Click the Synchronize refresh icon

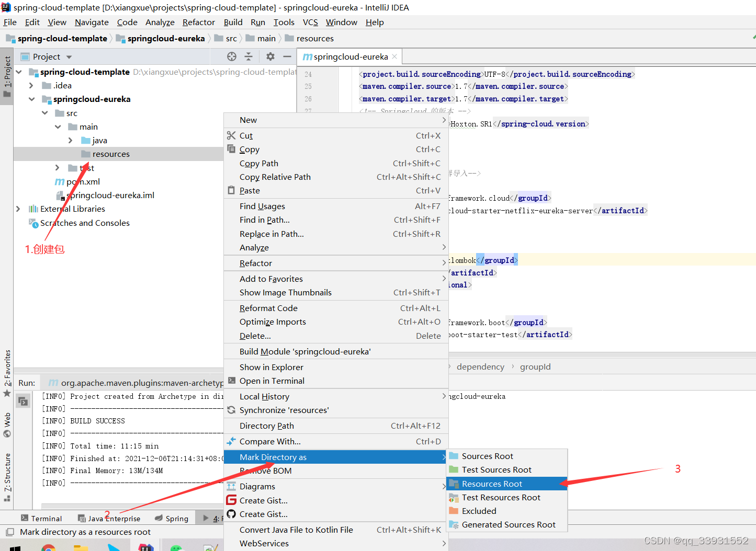coord(231,410)
